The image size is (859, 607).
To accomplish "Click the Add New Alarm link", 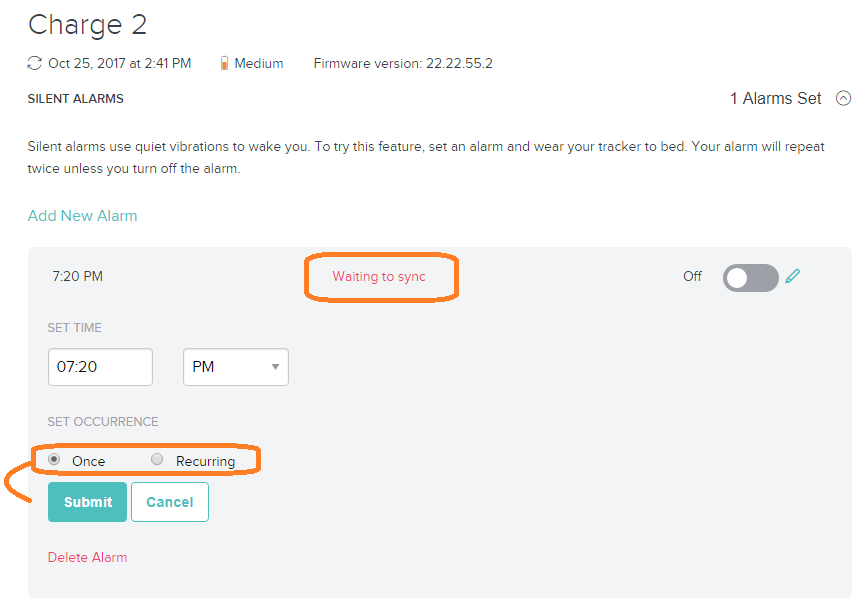I will pyautogui.click(x=83, y=216).
